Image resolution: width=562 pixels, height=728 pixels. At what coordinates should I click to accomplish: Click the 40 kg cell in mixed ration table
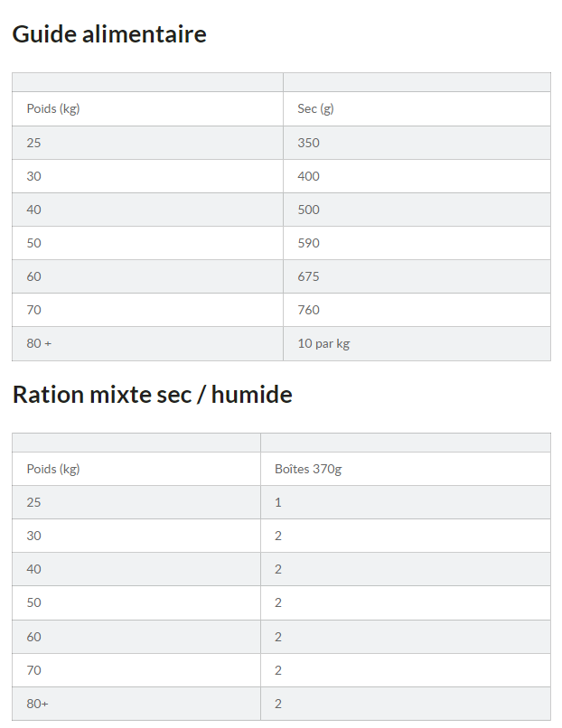pos(33,569)
